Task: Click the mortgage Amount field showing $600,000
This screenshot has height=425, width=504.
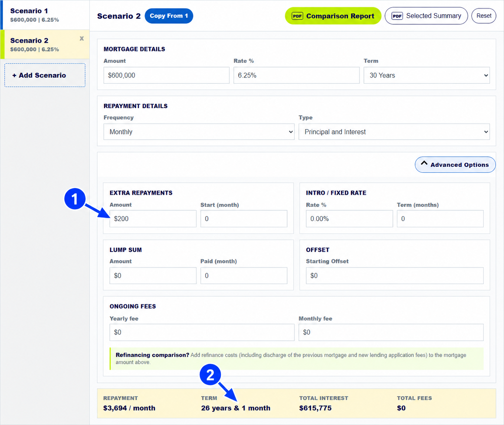Action: tap(166, 75)
